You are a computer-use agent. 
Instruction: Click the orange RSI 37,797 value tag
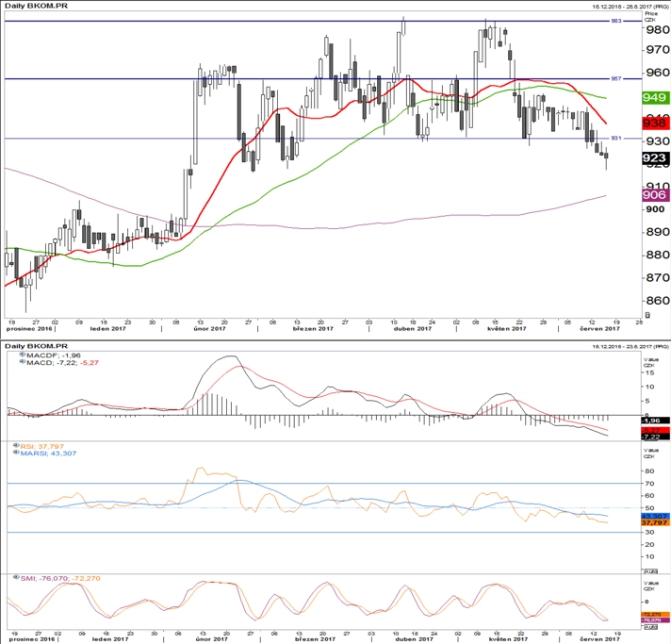[x=655, y=522]
